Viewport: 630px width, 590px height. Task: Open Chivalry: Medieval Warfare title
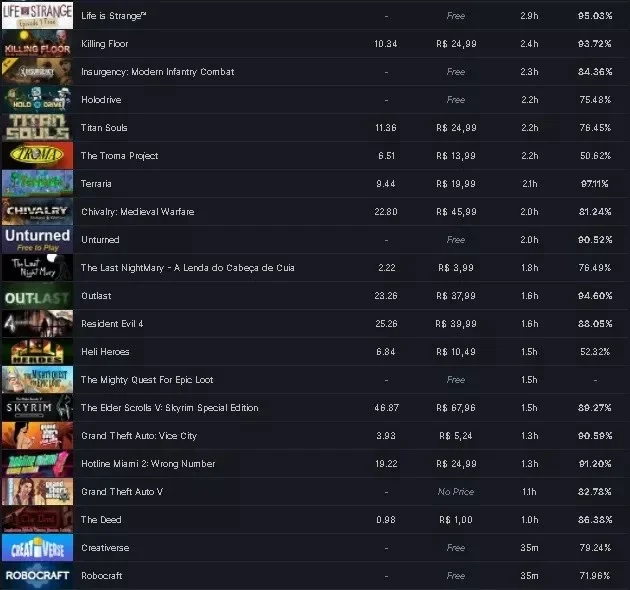tap(137, 211)
